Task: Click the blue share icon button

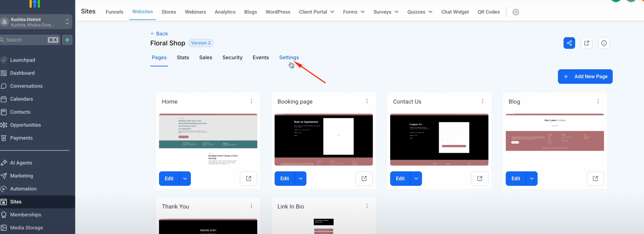Action: pos(569,43)
